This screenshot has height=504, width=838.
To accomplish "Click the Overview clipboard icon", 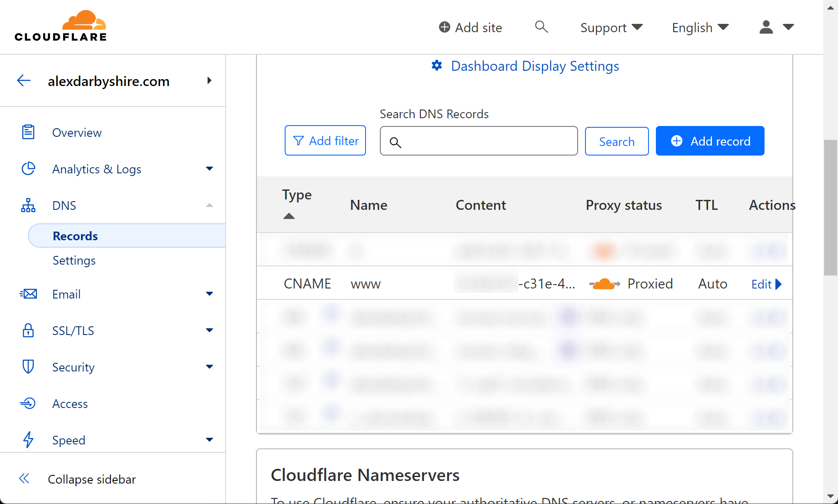I will click(28, 132).
